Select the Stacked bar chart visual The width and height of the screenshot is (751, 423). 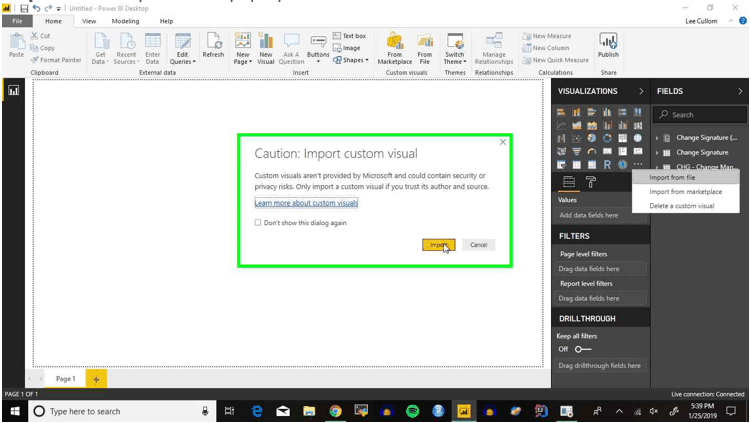tap(561, 112)
